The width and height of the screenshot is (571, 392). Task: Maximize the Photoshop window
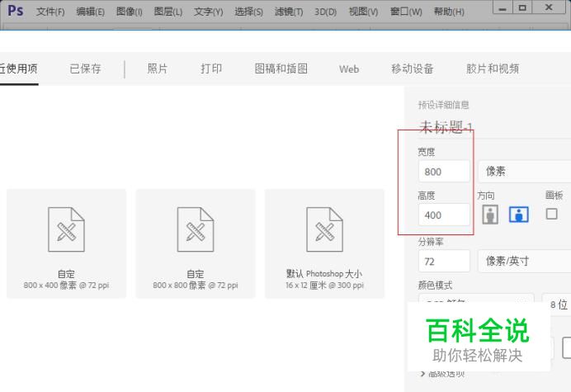coord(522,7)
